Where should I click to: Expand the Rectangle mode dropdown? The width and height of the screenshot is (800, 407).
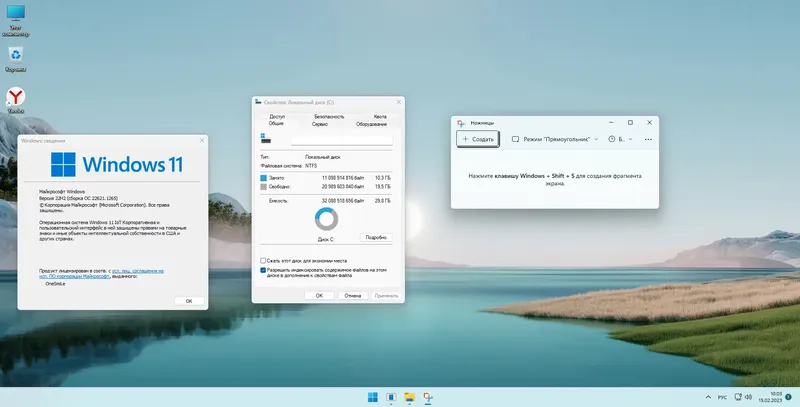point(555,139)
